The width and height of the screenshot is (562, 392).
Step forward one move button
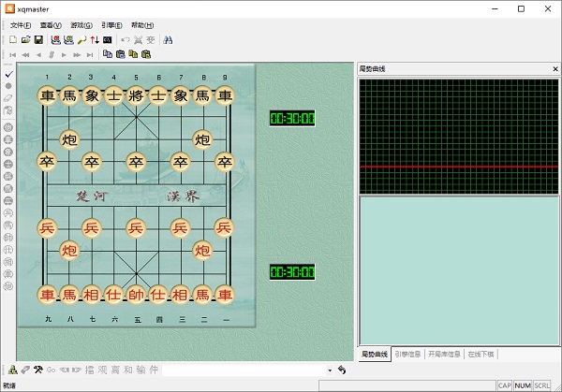pyautogui.click(x=64, y=55)
